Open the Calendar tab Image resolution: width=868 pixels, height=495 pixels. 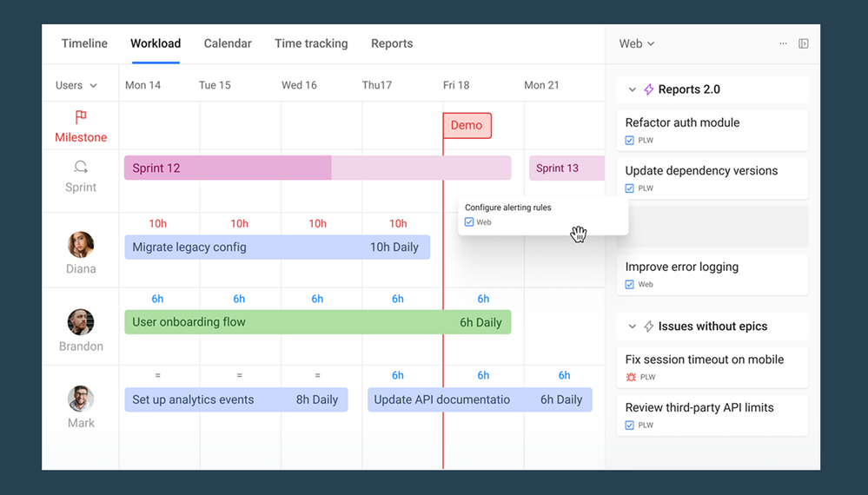[228, 43]
